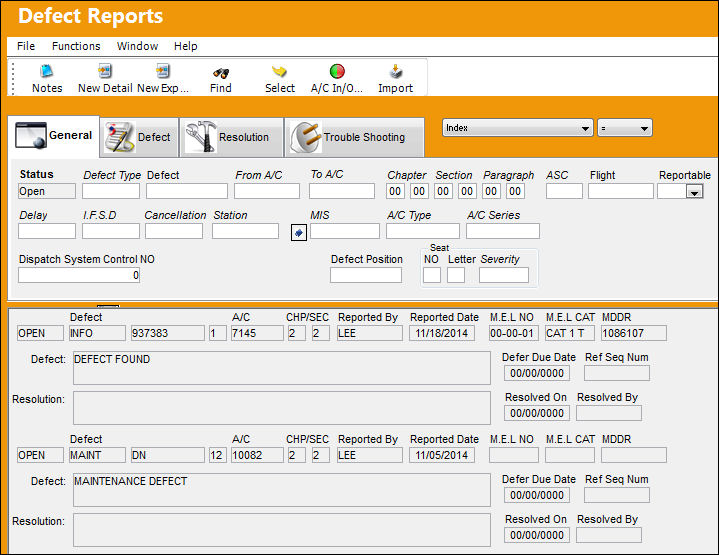
Task: Click the Reported Date 11/05/2014
Action: [442, 455]
